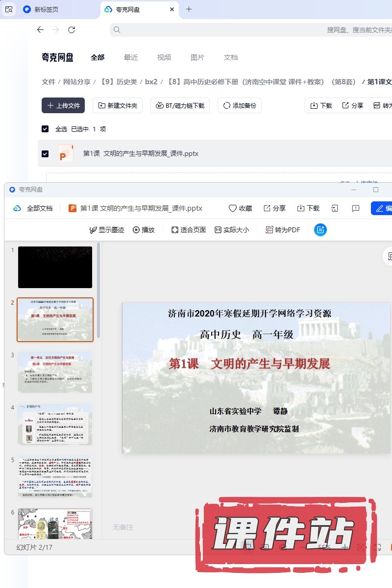Choose 实际大小 actual size view

point(232,230)
